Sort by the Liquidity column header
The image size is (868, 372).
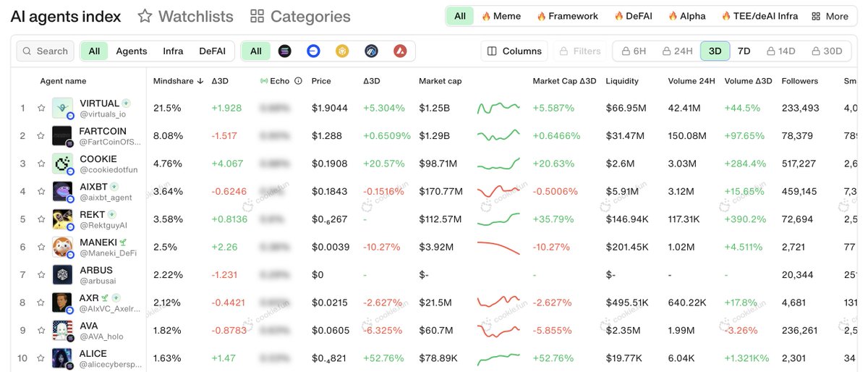(x=622, y=81)
